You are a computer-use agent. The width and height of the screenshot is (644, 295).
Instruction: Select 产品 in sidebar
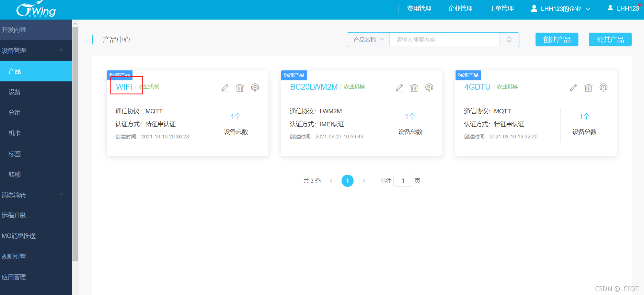(x=36, y=71)
